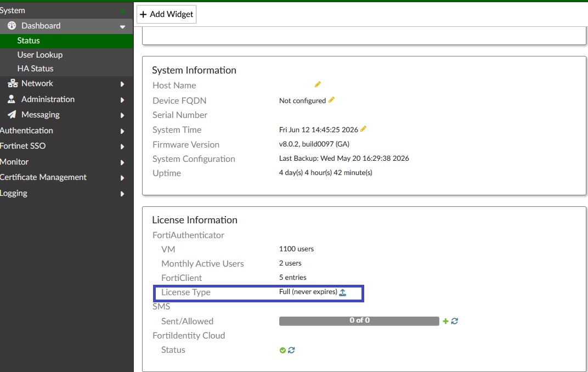Edit Device FQDN via pencil icon
Screen dimensions: 588x372
(331, 100)
